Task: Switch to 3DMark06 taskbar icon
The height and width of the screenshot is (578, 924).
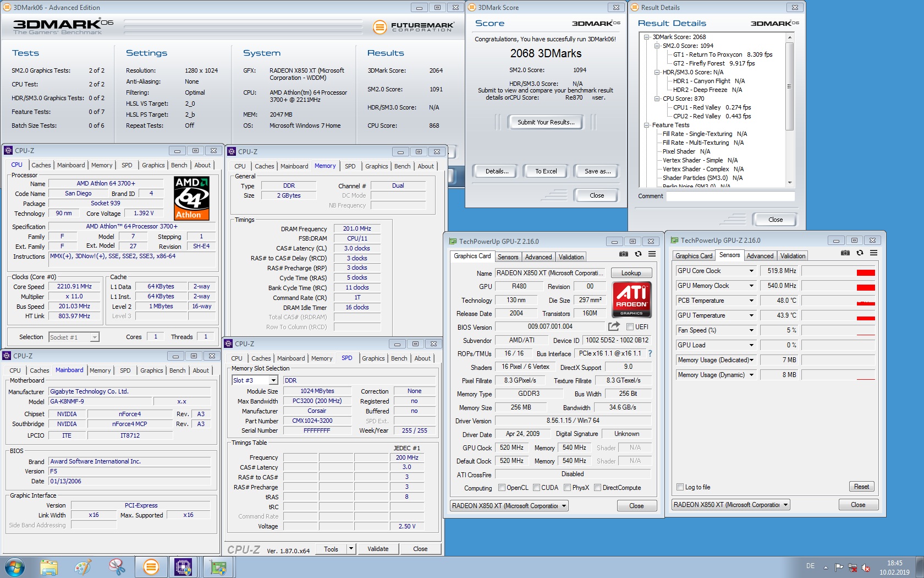Action: point(151,567)
